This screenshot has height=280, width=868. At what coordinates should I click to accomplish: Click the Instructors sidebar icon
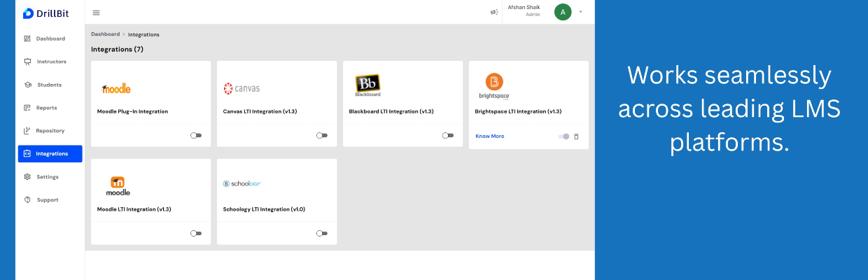(27, 62)
